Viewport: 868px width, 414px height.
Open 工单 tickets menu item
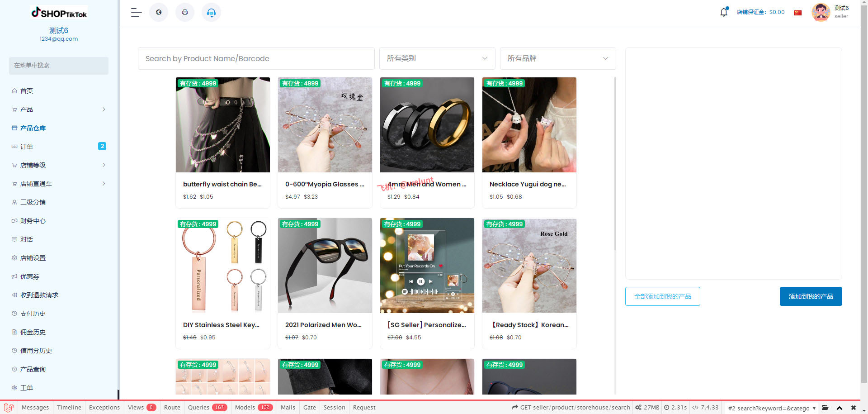pyautogui.click(x=59, y=388)
